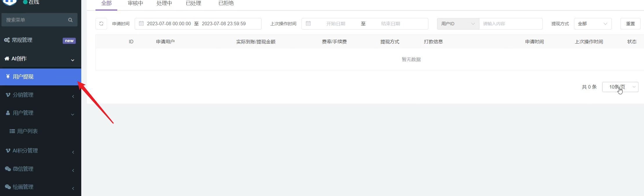Image resolution: width=644 pixels, height=196 pixels.
Task: Switch to the 已拒绝 tab
Action: pyautogui.click(x=226, y=3)
